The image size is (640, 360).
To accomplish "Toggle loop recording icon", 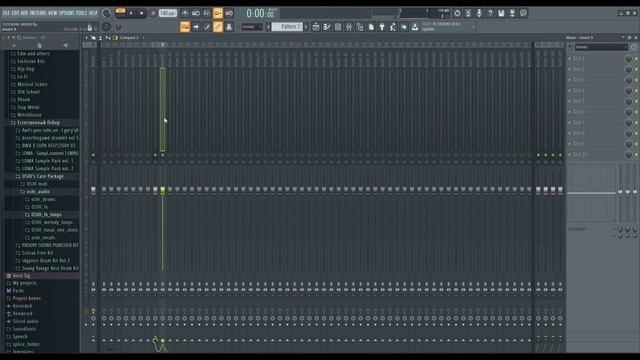I will [229, 13].
